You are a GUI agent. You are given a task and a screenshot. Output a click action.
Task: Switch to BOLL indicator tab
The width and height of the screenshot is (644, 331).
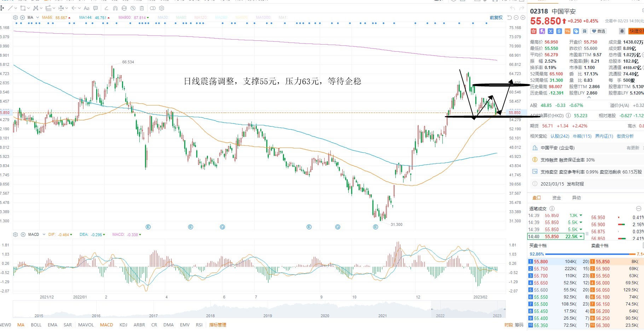coord(36,325)
